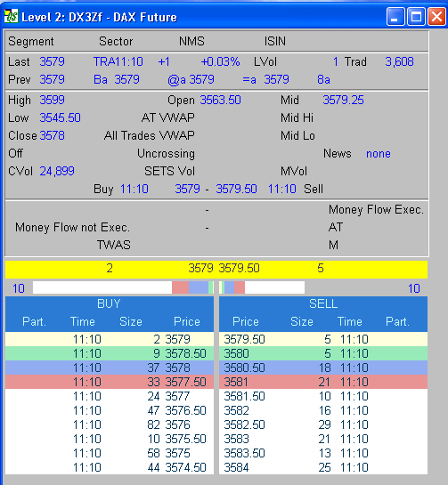
Task: Select sell order at price 3579.50
Action: click(323, 339)
